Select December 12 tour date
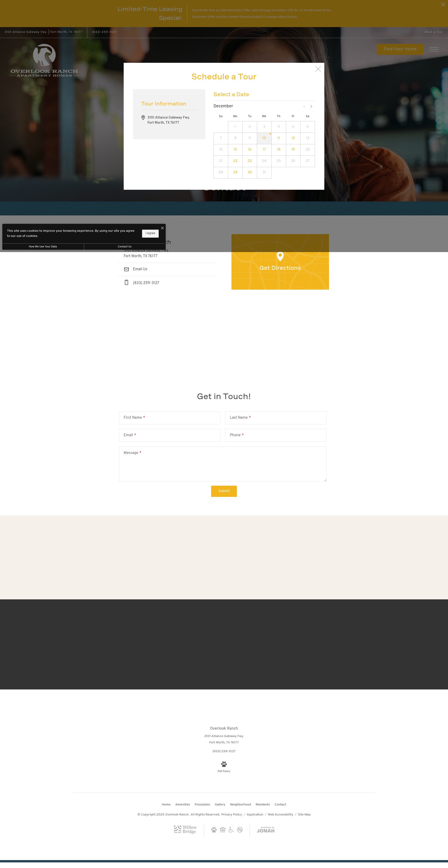 click(x=293, y=138)
